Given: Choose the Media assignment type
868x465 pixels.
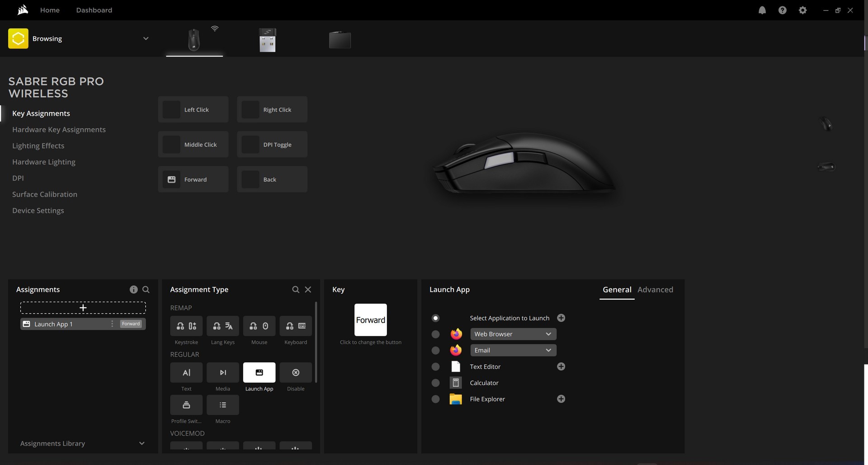Looking at the screenshot, I should (223, 372).
